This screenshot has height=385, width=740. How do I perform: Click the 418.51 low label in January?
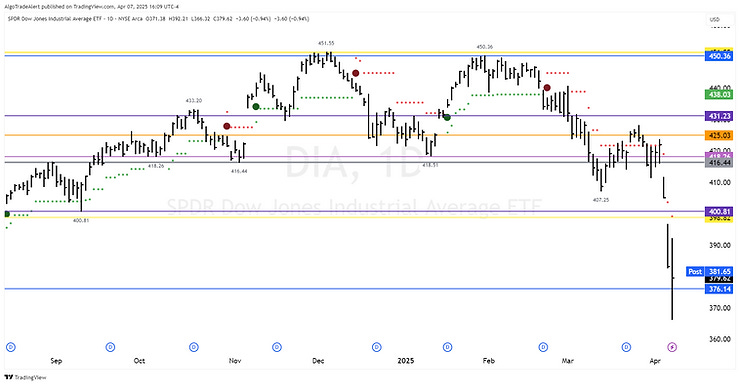430,165
